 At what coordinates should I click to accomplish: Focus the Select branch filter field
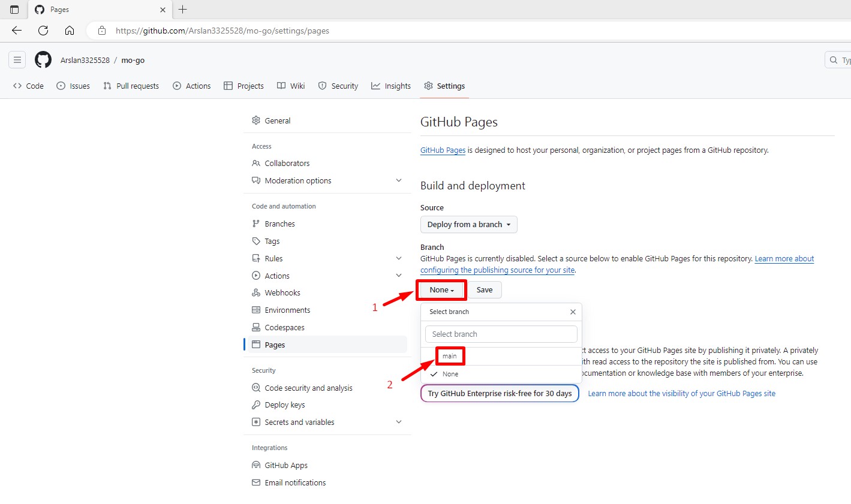[501, 334]
